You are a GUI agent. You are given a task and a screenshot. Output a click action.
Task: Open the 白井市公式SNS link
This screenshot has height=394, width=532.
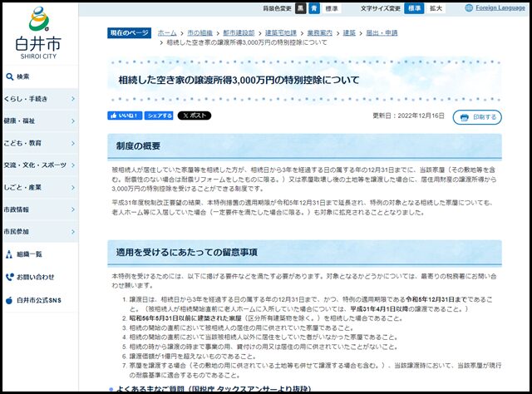[x=39, y=300]
